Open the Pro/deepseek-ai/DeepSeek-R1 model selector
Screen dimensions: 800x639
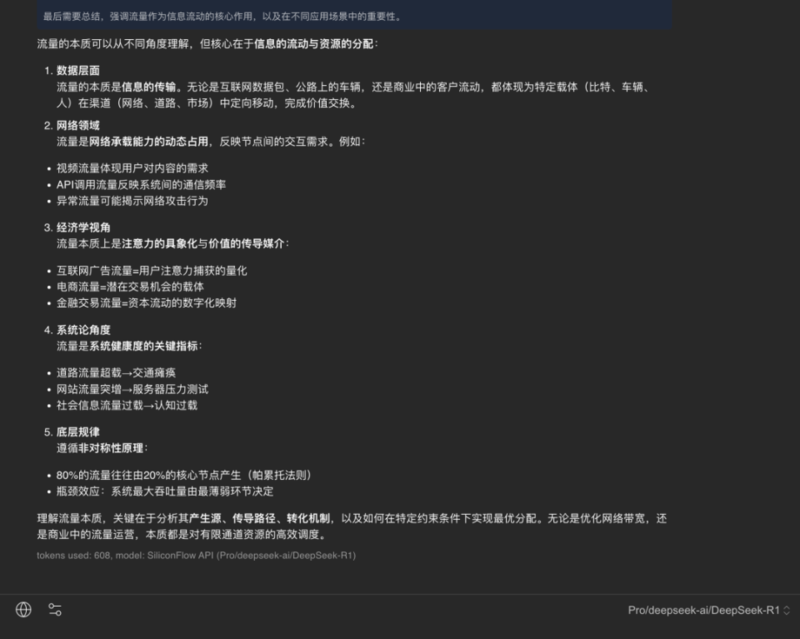[703, 610]
